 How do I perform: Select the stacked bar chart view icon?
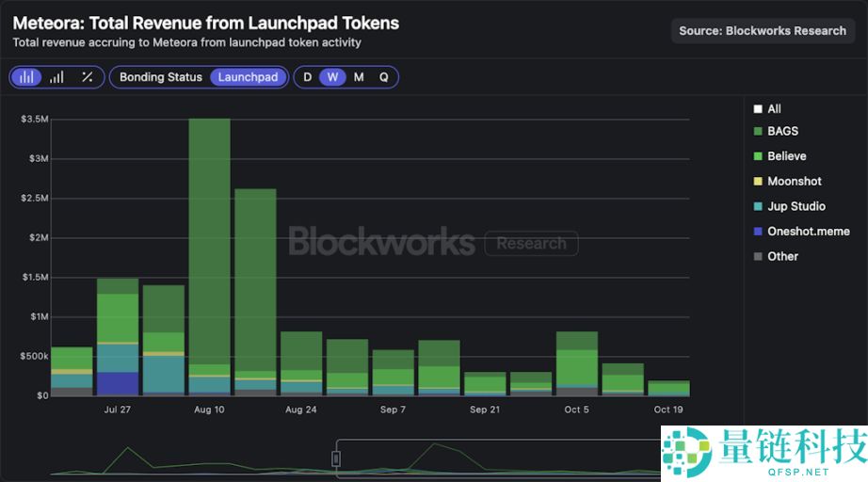click(27, 77)
